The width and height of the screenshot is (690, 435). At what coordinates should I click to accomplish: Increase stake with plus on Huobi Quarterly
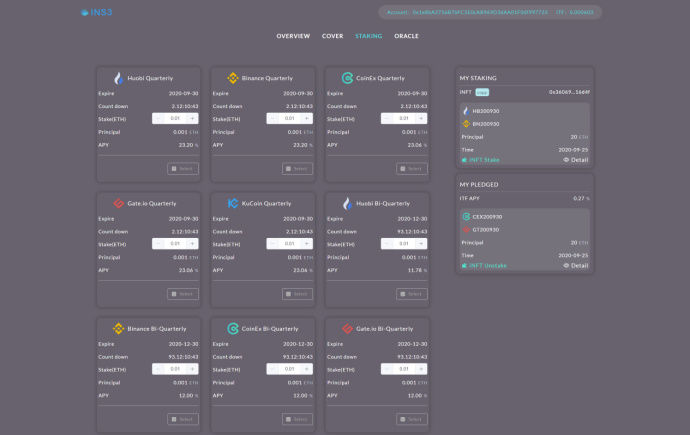[192, 118]
